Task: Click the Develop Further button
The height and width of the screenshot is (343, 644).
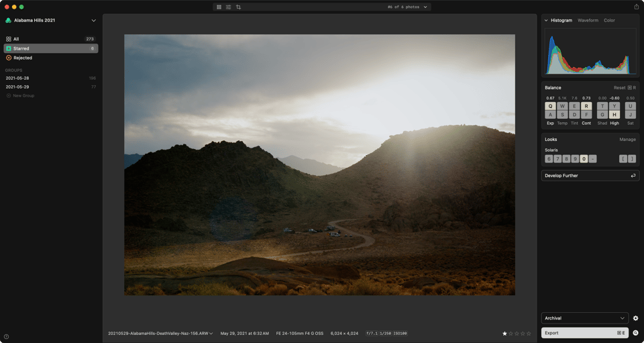Action: [x=590, y=176]
